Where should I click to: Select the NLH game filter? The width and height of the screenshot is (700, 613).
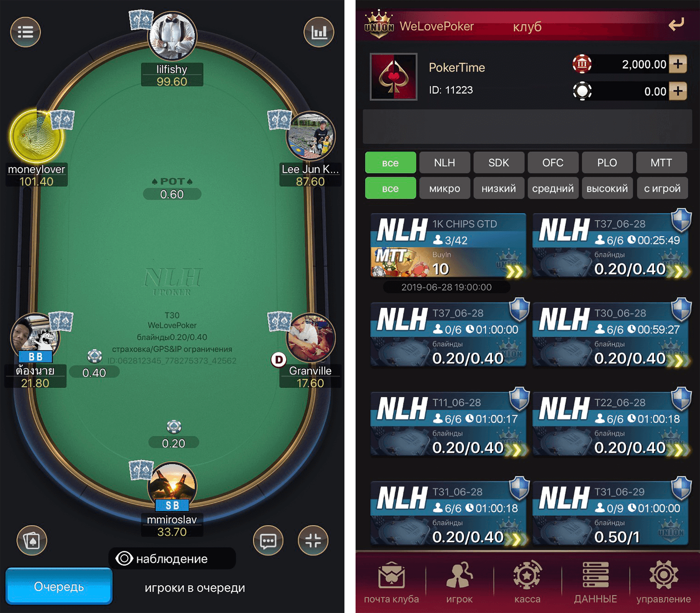[x=444, y=163]
